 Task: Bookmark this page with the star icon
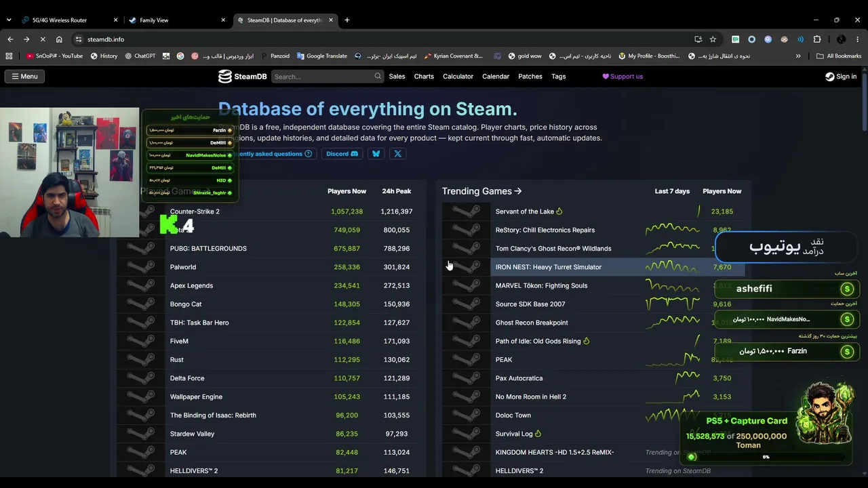tap(713, 39)
